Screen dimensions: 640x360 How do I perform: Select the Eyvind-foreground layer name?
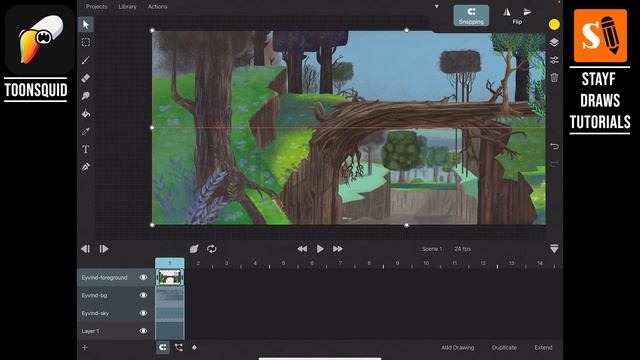104,278
